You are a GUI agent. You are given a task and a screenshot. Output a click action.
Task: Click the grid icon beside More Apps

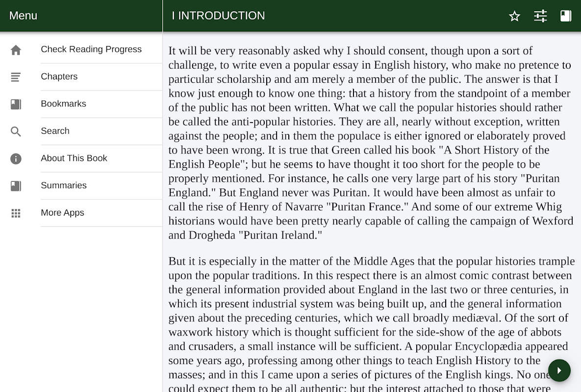click(x=16, y=213)
